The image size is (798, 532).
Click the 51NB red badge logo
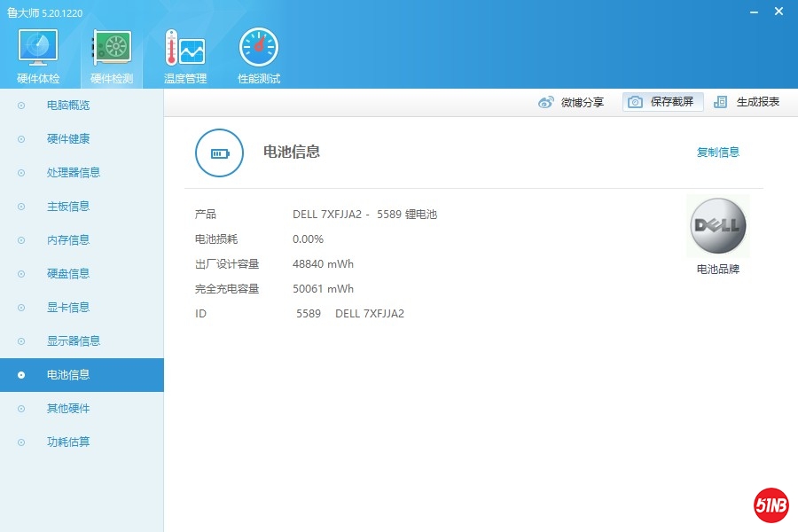771,505
